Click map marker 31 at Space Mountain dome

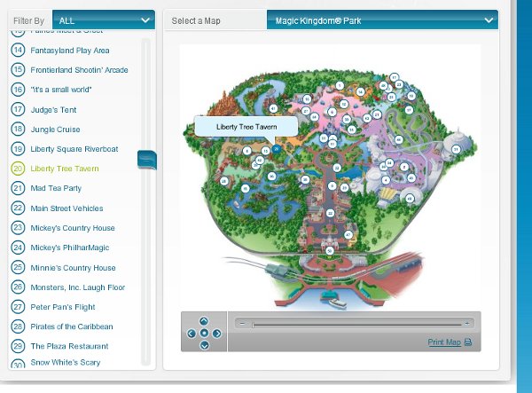456,149
